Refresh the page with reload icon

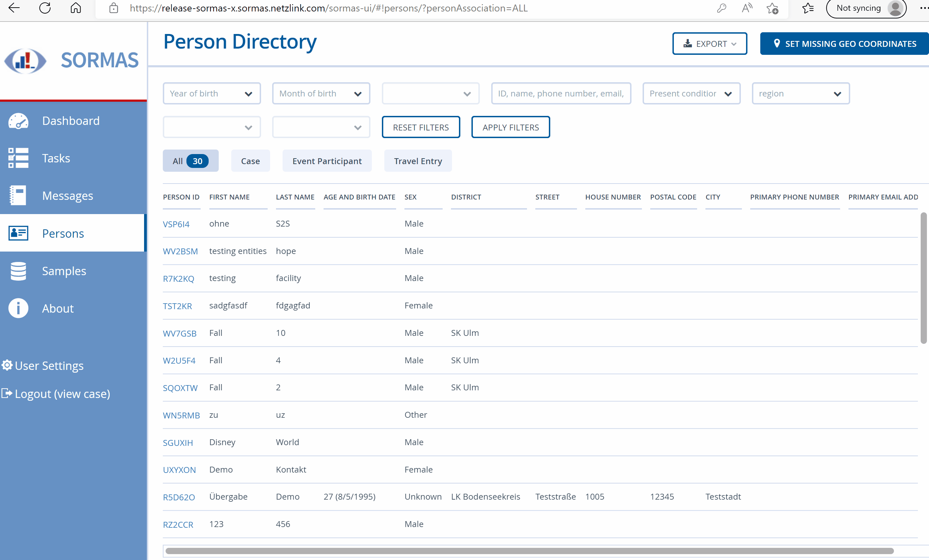pos(45,8)
